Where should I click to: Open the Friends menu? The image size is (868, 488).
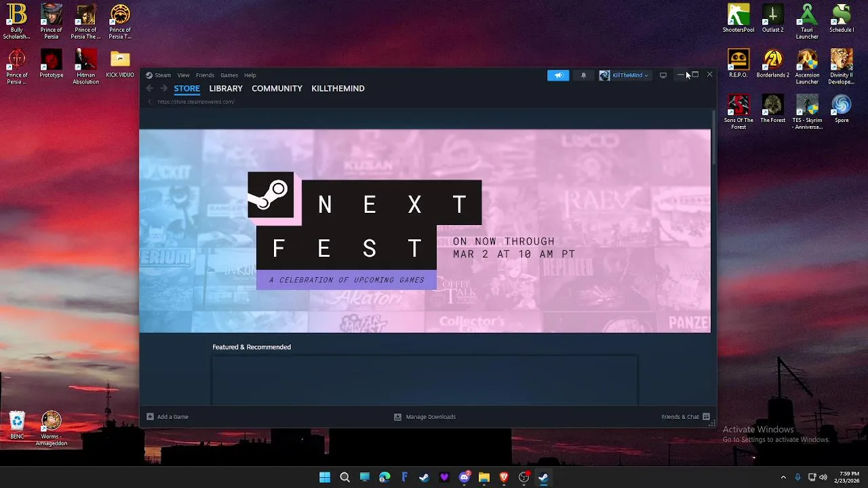click(x=205, y=75)
